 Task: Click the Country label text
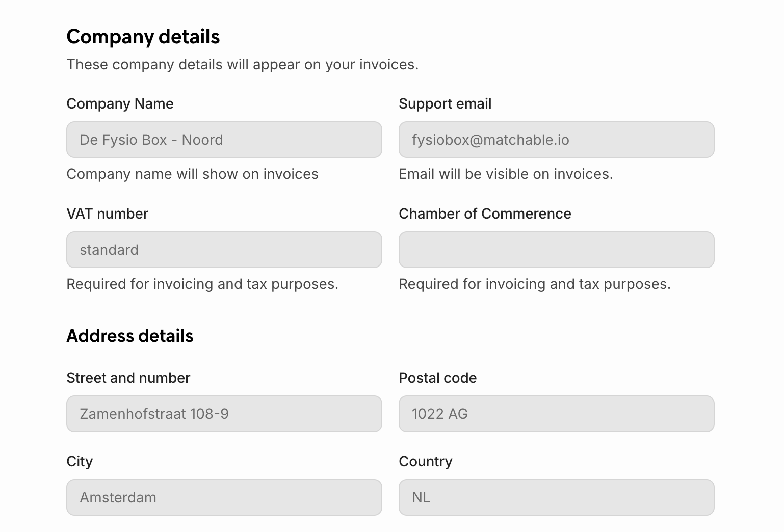coord(425,461)
